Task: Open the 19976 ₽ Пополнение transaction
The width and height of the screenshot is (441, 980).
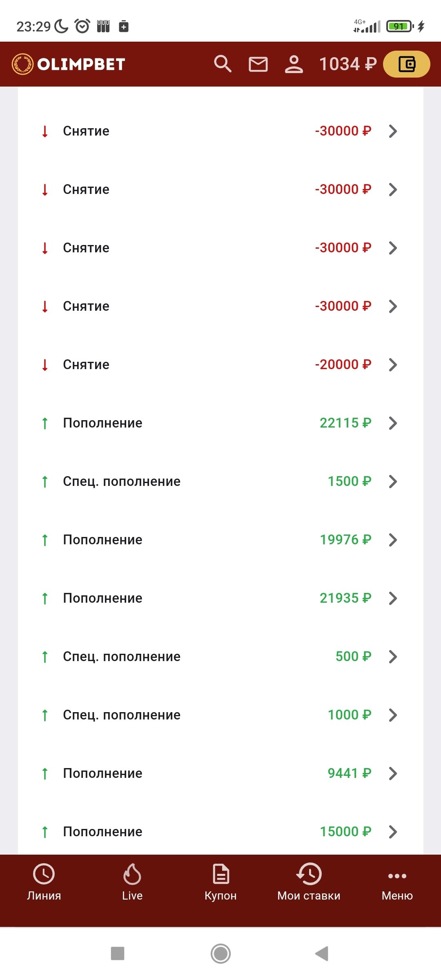Action: point(220,540)
